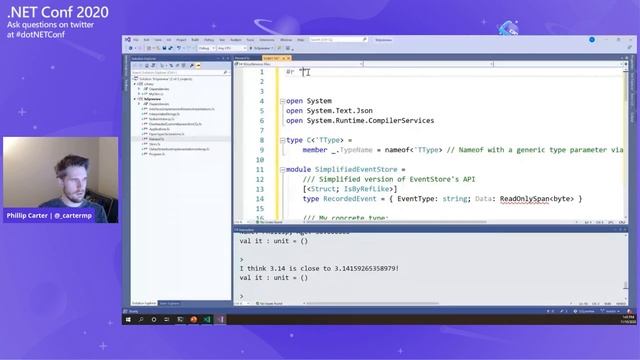Click the nameof expression on line 9

[414, 150]
